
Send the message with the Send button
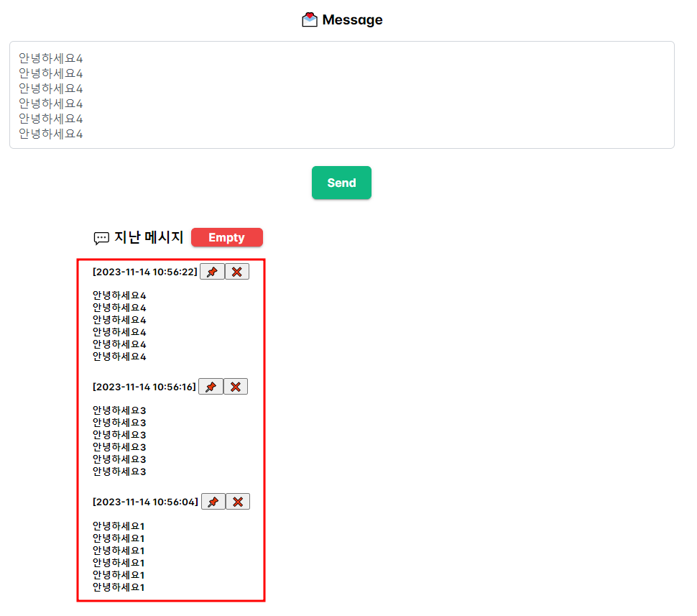[341, 183]
